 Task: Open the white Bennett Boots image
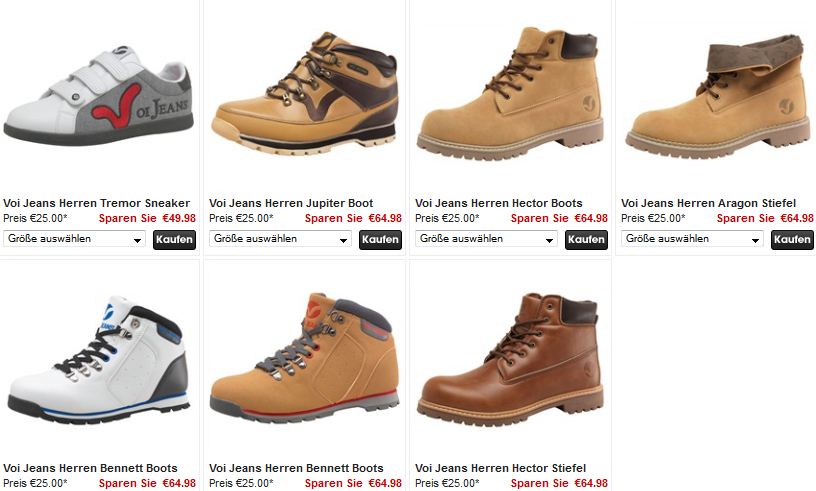(98, 360)
